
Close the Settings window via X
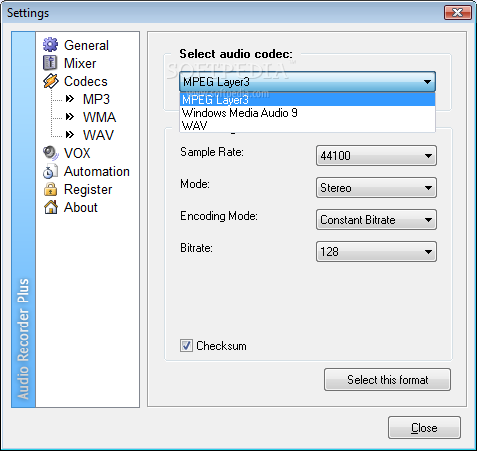(458, 13)
